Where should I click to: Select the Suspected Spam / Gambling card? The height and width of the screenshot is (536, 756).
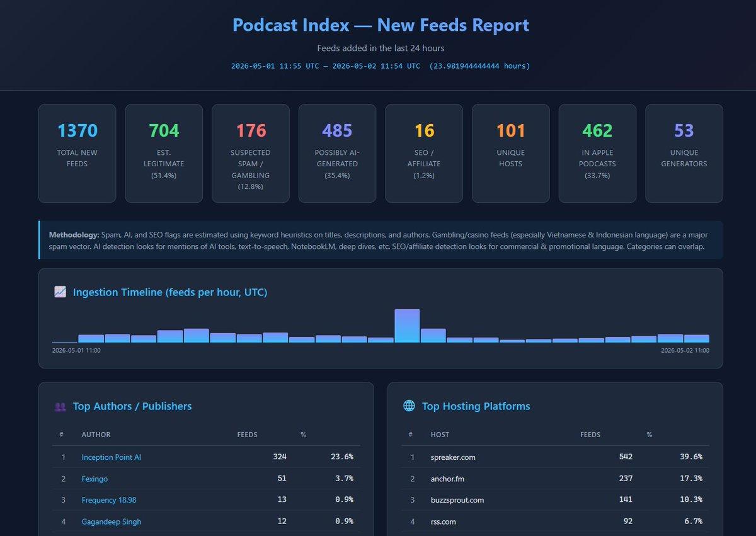pyautogui.click(x=251, y=154)
